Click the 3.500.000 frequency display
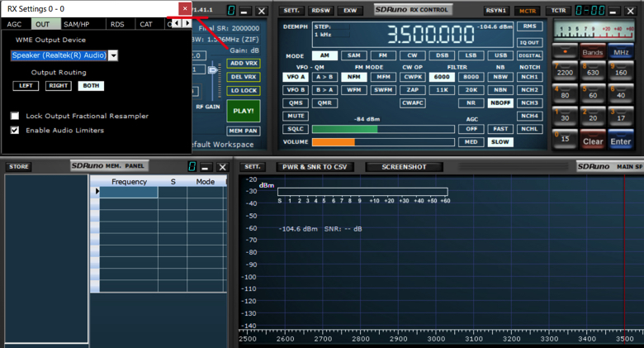This screenshot has width=644, height=348. (430, 34)
